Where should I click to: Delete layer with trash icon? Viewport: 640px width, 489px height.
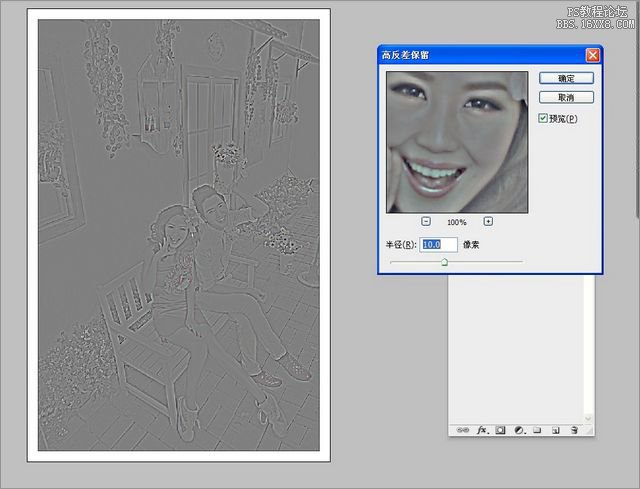[x=574, y=429]
